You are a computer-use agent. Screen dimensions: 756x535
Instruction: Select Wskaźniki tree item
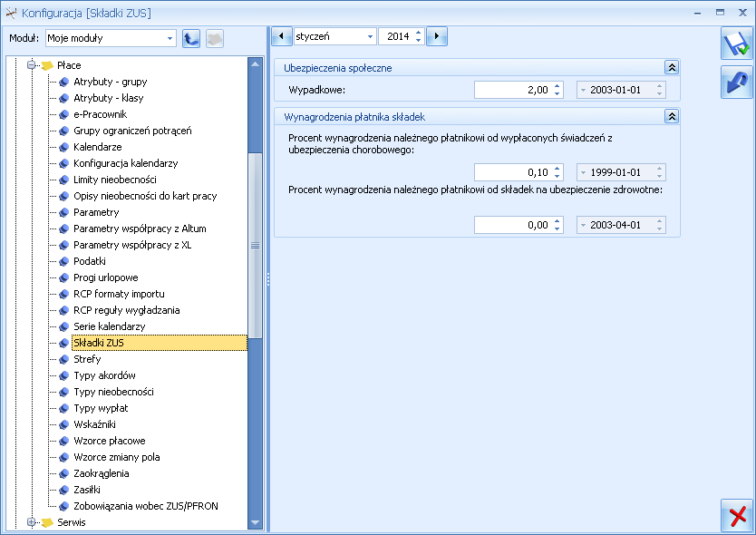tap(94, 424)
